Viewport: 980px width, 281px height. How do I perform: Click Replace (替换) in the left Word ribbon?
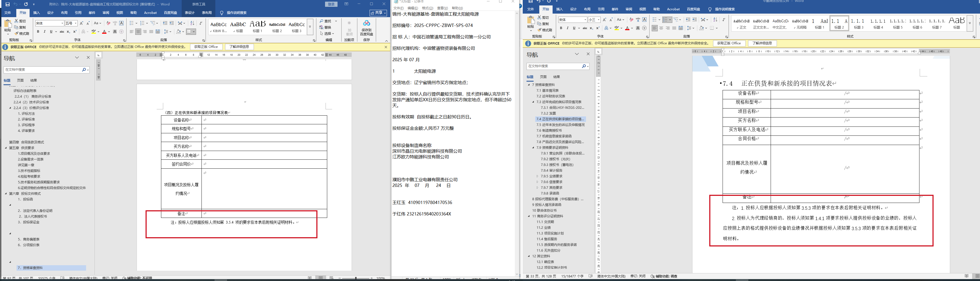point(325,27)
